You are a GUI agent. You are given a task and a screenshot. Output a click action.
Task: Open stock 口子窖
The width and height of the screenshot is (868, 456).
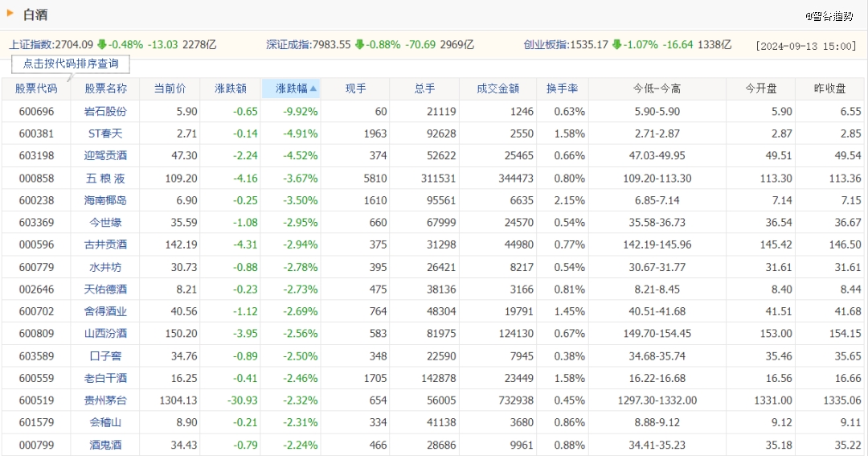click(105, 356)
